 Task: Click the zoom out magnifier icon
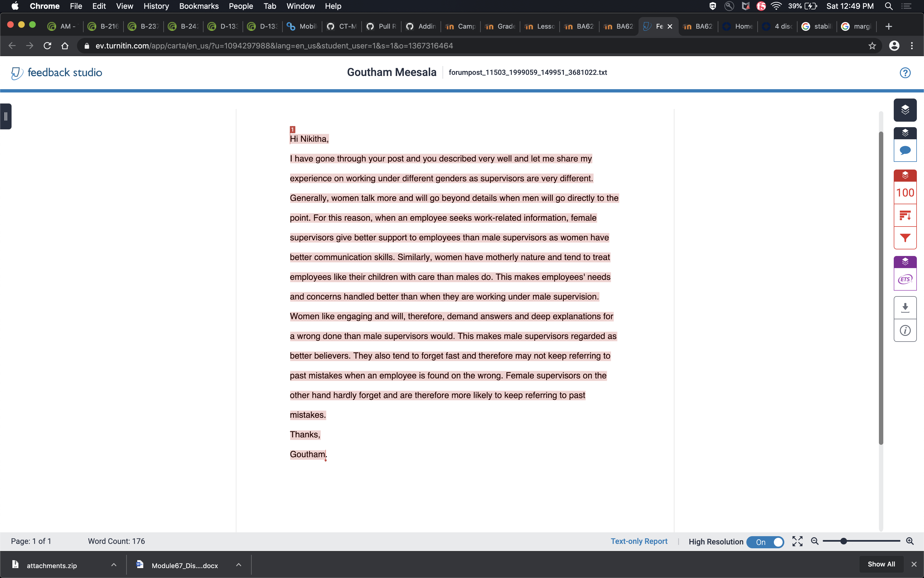(x=815, y=541)
